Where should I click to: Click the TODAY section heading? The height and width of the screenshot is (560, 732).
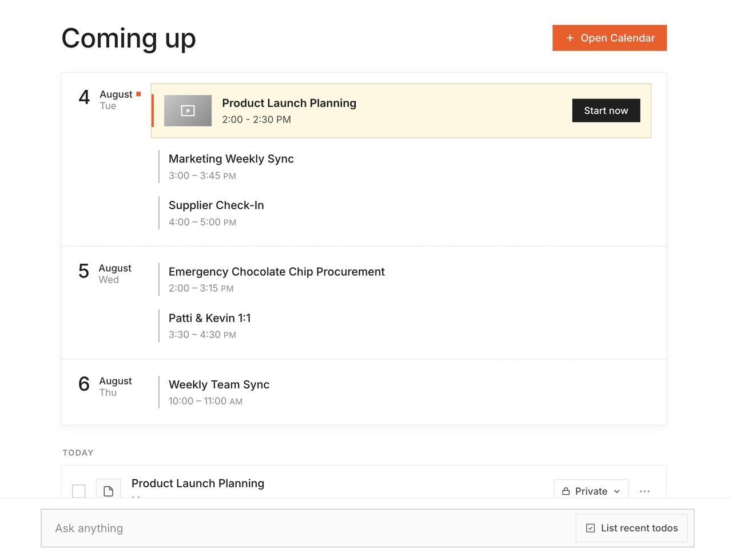pos(78,452)
